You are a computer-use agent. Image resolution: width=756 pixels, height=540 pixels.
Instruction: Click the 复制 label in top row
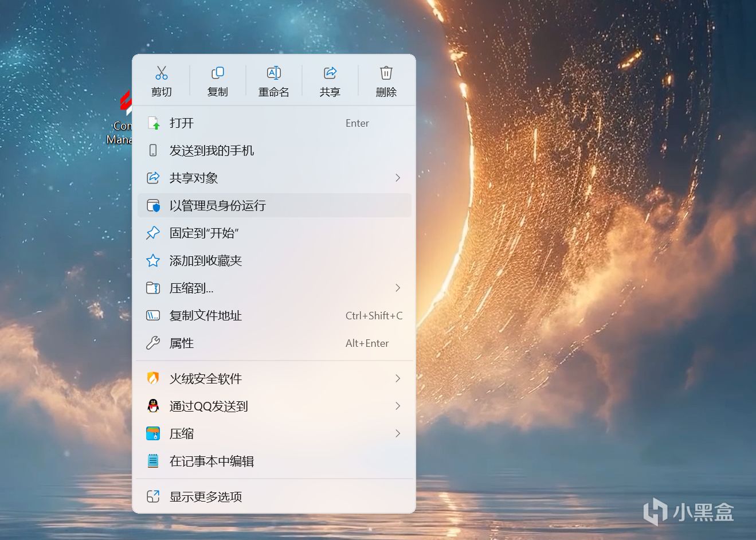pyautogui.click(x=218, y=92)
